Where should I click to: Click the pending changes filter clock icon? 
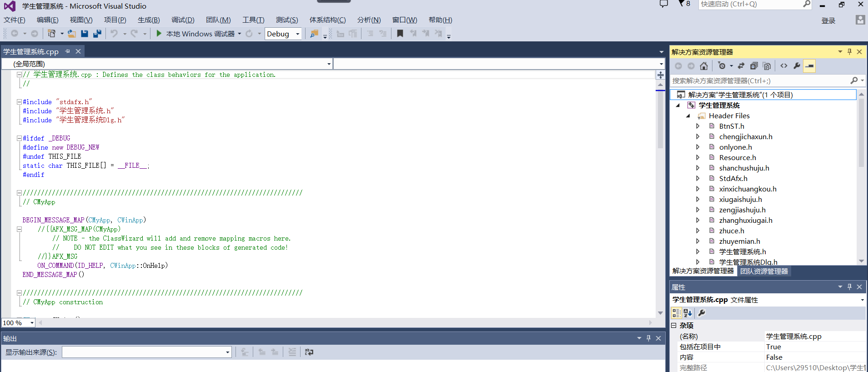pos(722,66)
